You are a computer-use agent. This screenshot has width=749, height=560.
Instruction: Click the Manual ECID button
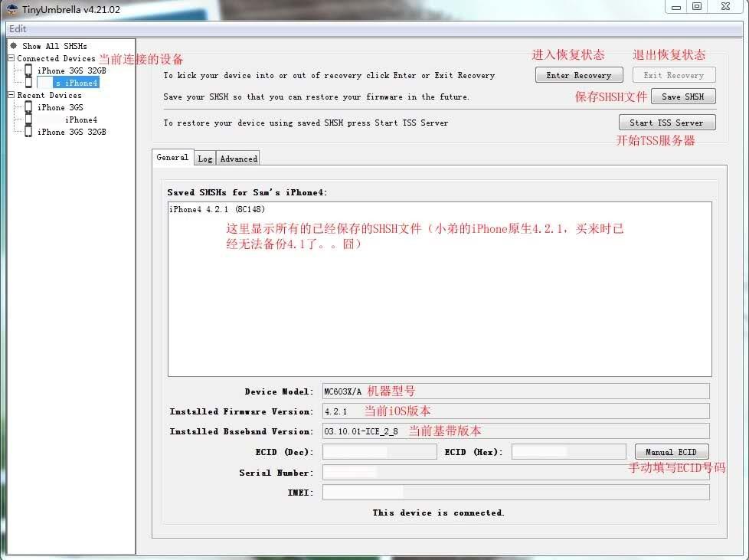point(671,452)
